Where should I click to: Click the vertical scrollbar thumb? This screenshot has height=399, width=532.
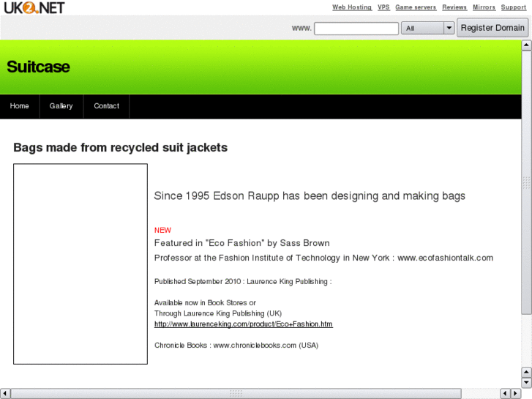coord(526,183)
